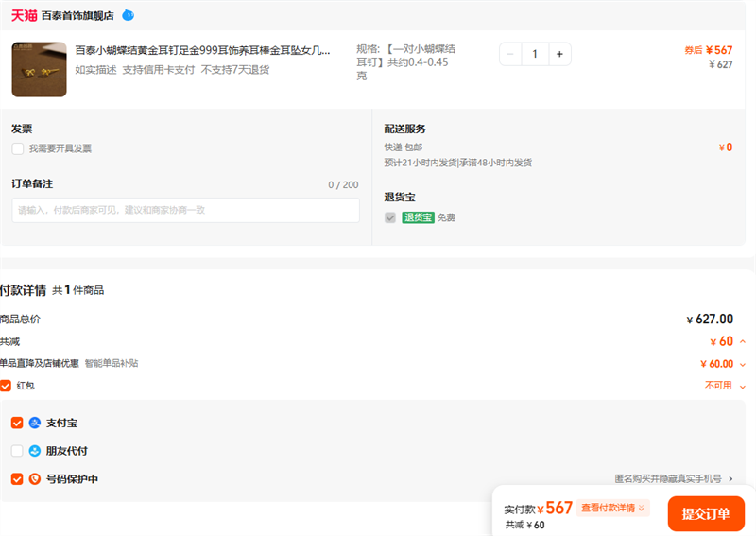Enable the 朋友代付 checkbox

[x=17, y=451]
